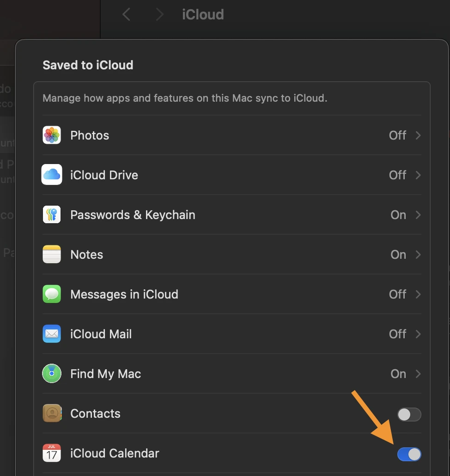Click Messages in iCloud "Off" status
Screen dimensions: 450x476
tap(397, 294)
